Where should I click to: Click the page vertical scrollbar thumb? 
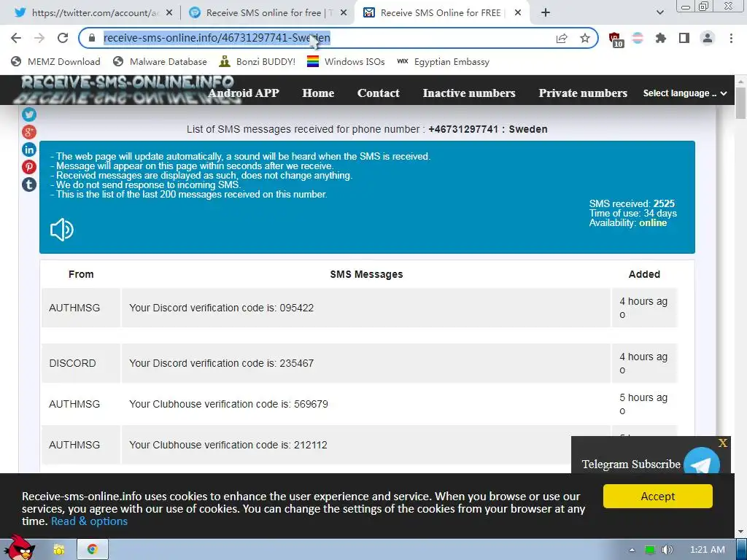tap(741, 102)
